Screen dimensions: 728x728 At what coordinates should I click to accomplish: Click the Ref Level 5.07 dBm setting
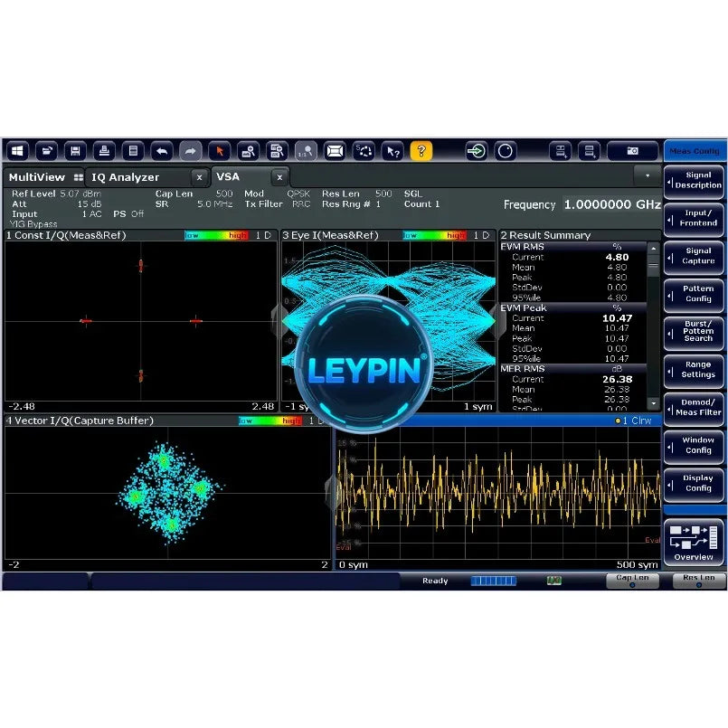[56, 194]
